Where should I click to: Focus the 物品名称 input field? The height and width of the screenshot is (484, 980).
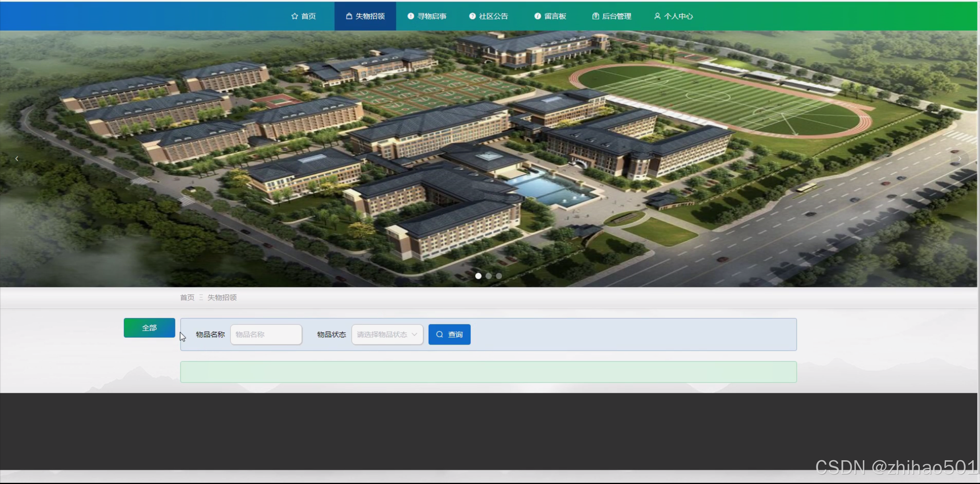[x=266, y=334]
